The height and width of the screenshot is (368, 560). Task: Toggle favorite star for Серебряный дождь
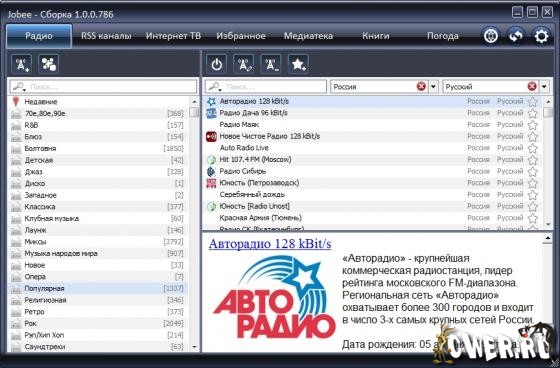pyautogui.click(x=532, y=195)
